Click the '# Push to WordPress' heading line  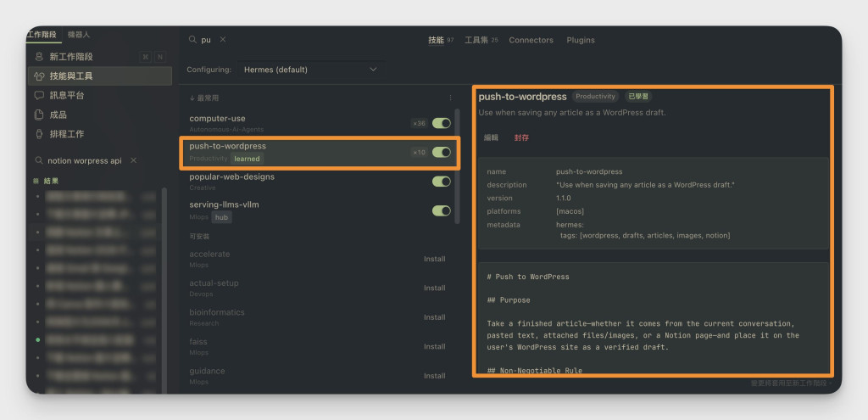coord(528,277)
